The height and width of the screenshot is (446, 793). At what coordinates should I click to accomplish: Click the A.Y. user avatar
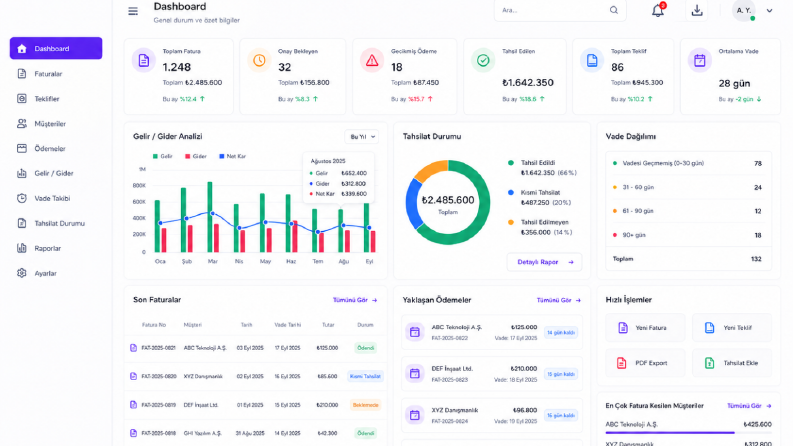click(x=743, y=10)
